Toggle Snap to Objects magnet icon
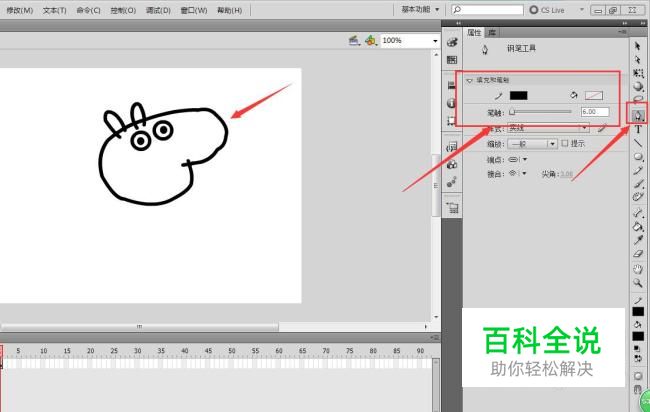Image resolution: width=650 pixels, height=412 pixels. pos(638,389)
